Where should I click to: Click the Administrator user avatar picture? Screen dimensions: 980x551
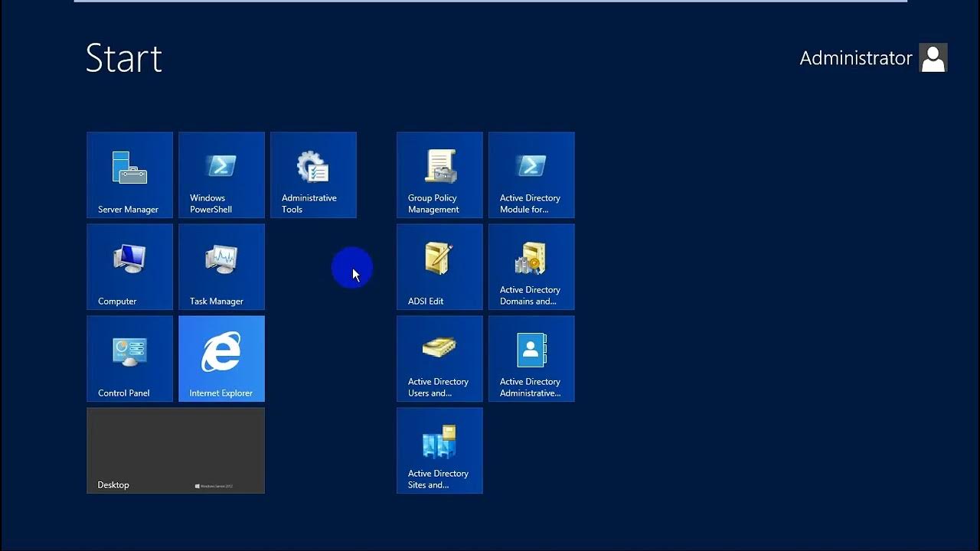tap(933, 58)
